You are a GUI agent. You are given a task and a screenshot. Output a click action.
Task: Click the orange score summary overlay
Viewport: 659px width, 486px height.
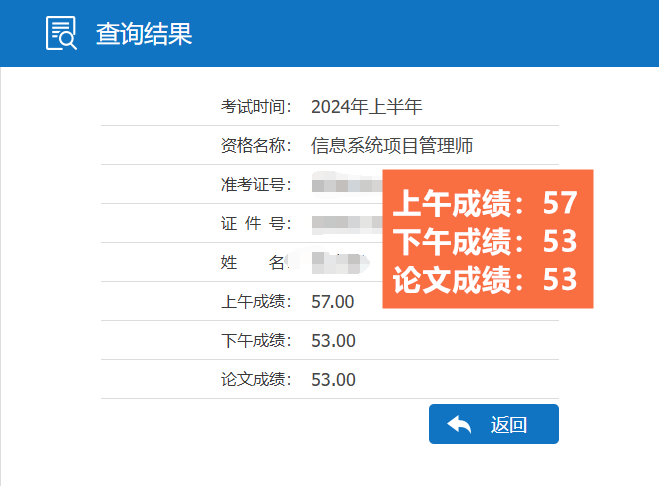pyautogui.click(x=488, y=239)
